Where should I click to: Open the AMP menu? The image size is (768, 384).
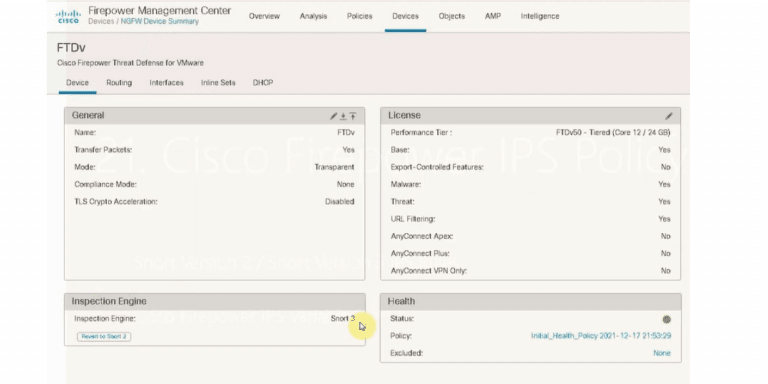(493, 16)
